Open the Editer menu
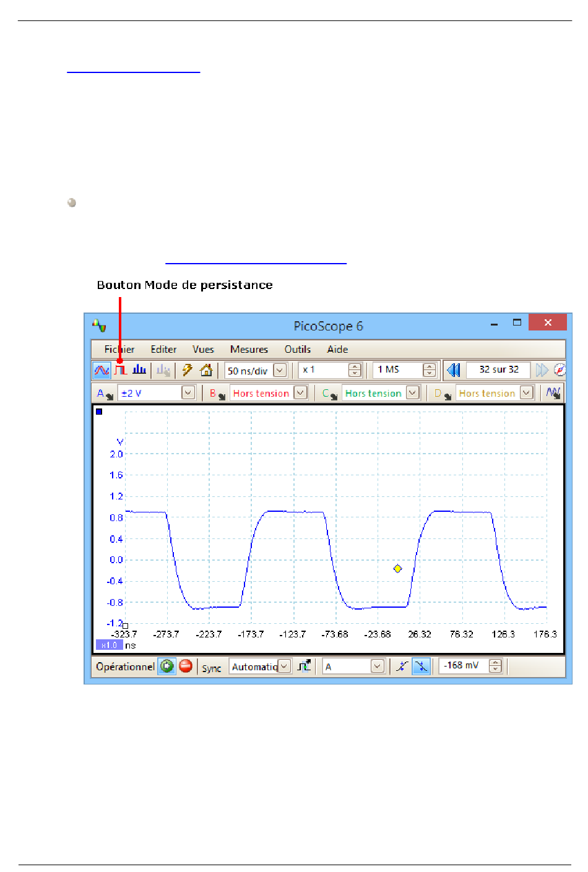588x872 pixels. click(163, 350)
